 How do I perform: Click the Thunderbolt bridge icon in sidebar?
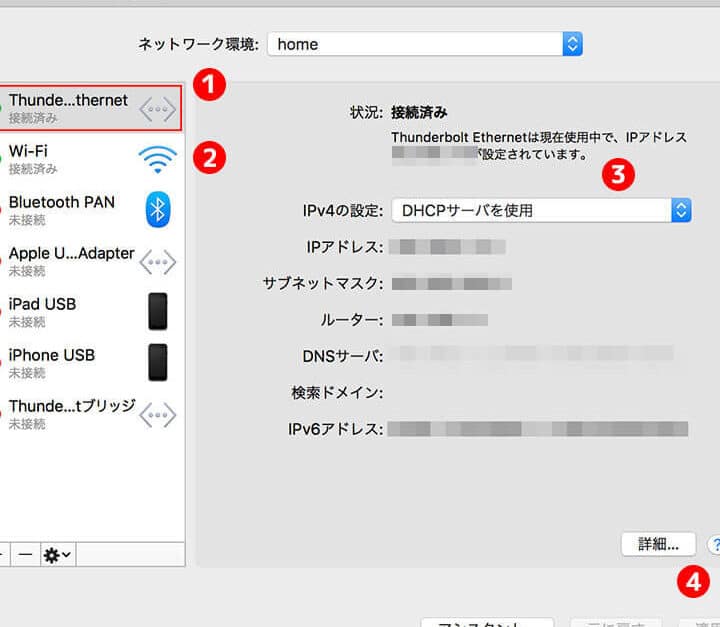157,414
